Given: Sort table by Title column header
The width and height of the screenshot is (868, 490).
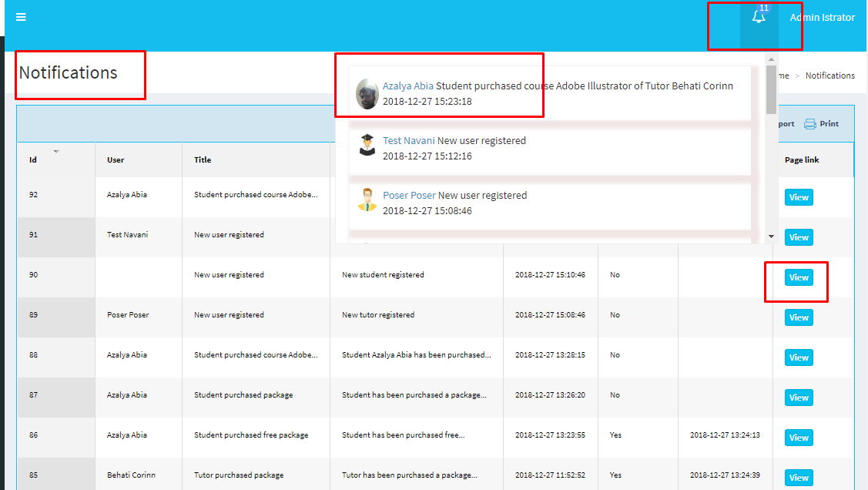Looking at the screenshot, I should tap(203, 160).
